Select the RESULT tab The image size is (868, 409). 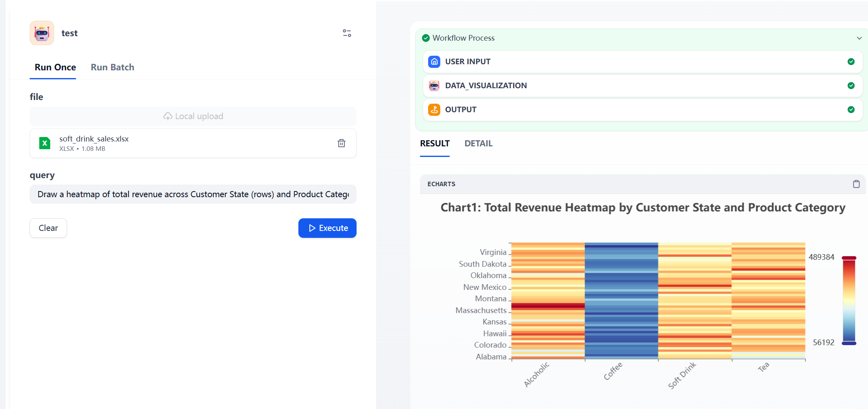(x=435, y=144)
